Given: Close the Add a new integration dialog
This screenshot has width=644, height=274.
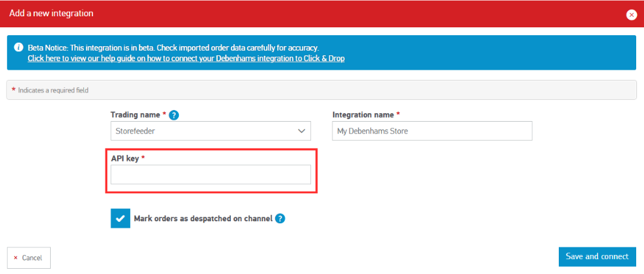Looking at the screenshot, I should click(x=630, y=14).
